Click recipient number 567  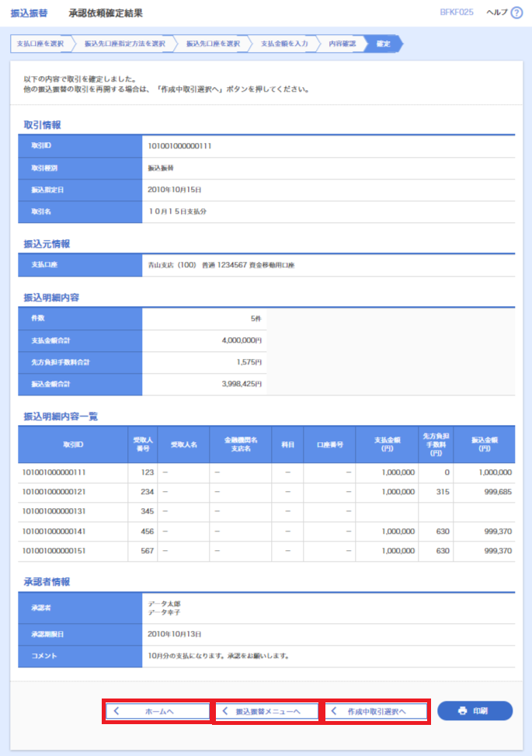click(148, 551)
